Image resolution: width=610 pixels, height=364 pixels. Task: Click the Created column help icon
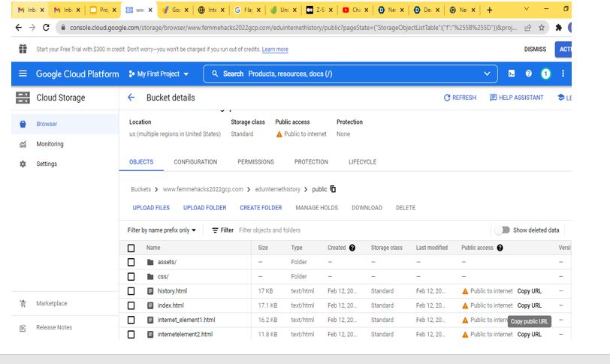pyautogui.click(x=352, y=248)
